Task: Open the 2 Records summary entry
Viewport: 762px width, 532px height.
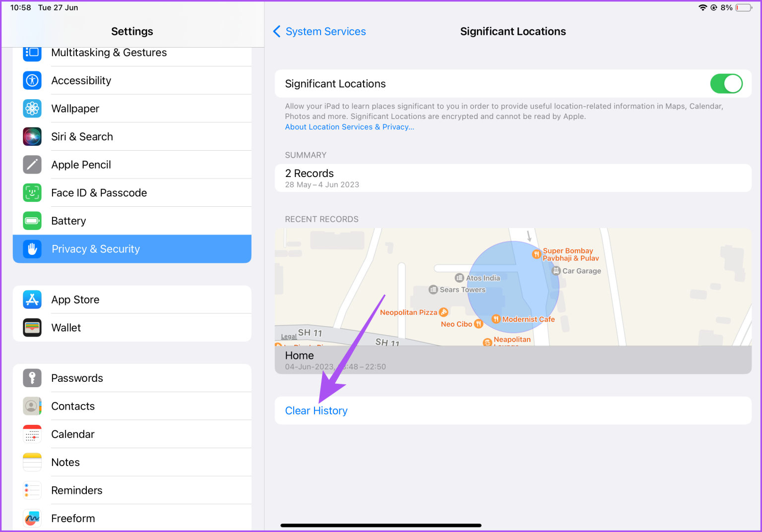Action: pyautogui.click(x=513, y=177)
